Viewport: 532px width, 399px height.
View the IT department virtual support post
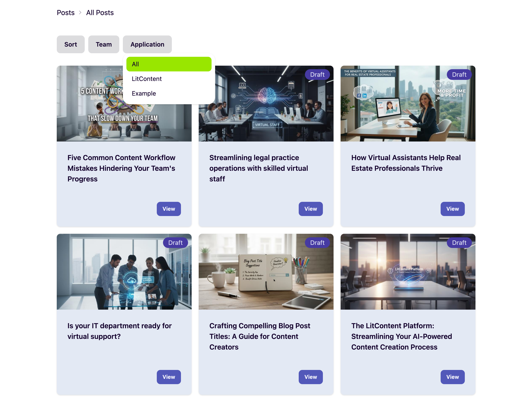point(169,377)
